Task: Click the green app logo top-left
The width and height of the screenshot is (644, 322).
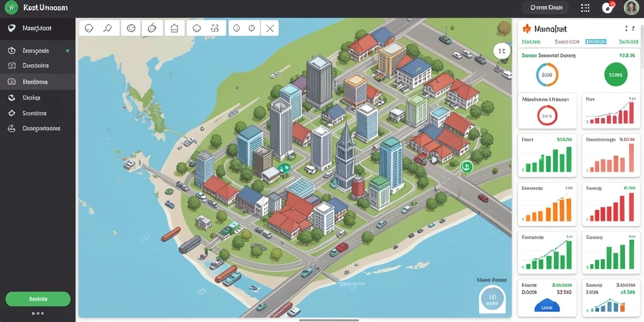Action: pos(11,8)
